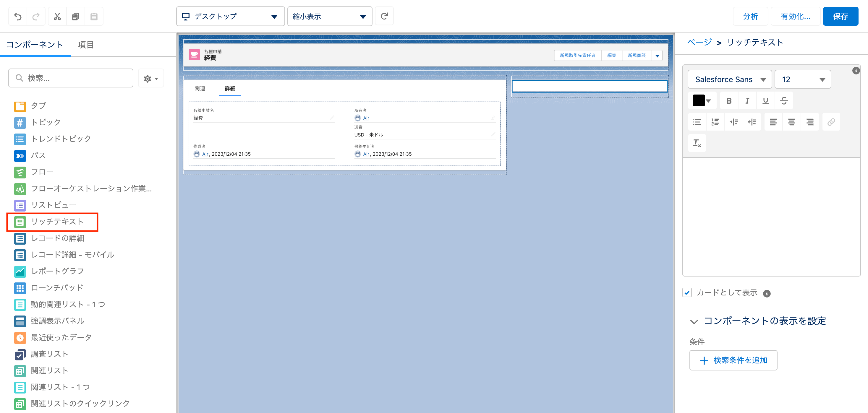Show info for カードとして表示
The image size is (868, 413).
point(767,294)
